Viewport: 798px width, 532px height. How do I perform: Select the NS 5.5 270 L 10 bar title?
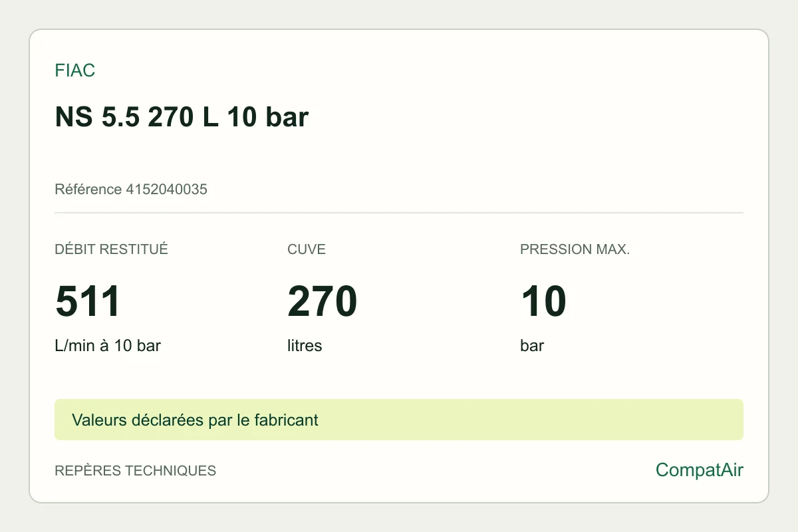coord(182,117)
